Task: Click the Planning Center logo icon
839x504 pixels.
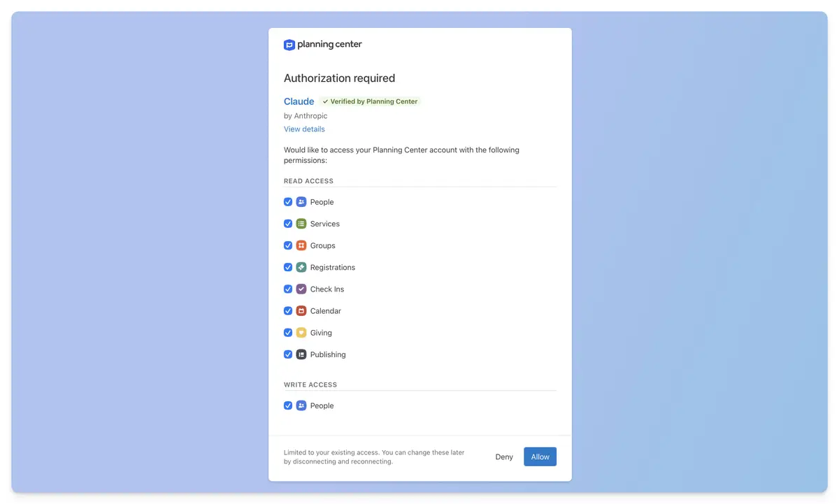Action: click(x=289, y=45)
